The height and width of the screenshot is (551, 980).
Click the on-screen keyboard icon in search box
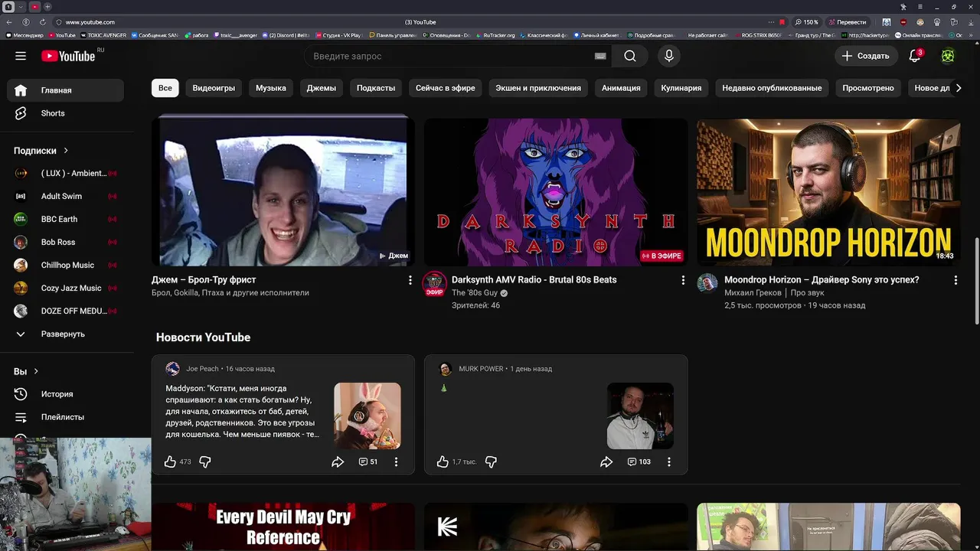pyautogui.click(x=600, y=56)
